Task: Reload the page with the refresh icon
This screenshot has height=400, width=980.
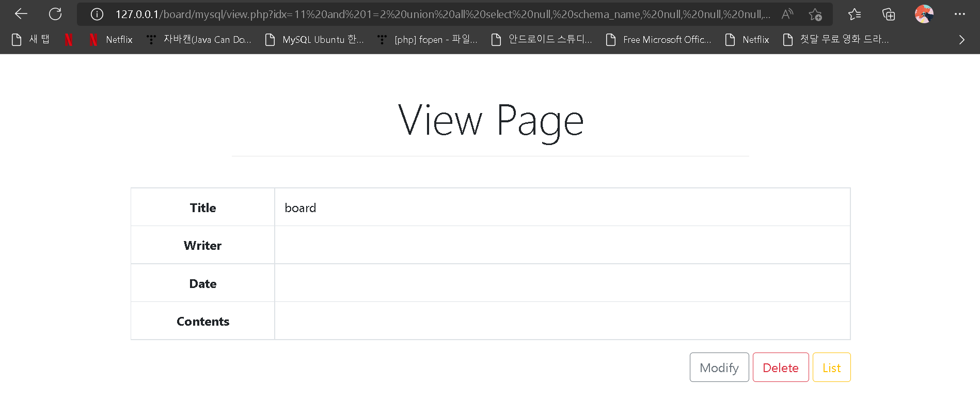Action: pos(55,14)
